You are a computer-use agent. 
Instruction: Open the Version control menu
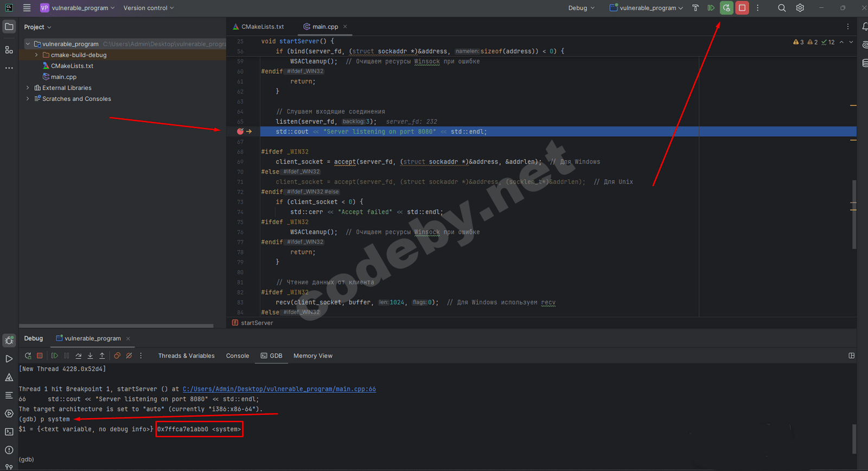coord(148,8)
